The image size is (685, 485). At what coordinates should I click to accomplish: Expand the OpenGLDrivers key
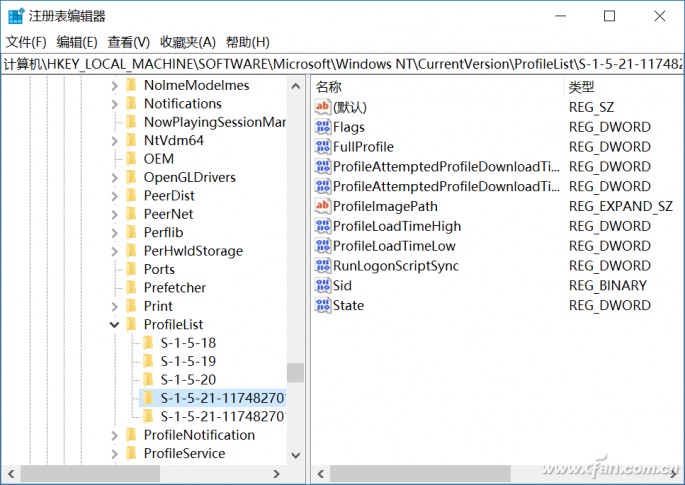click(x=114, y=178)
